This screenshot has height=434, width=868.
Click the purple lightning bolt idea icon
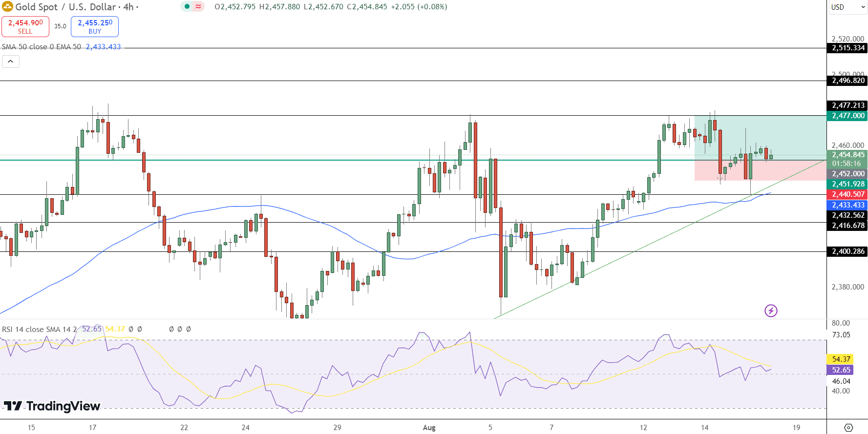pyautogui.click(x=771, y=310)
